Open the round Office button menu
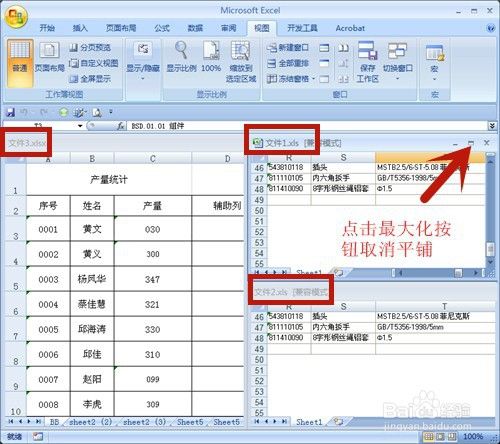Viewport: 500px width, 444px height. coord(16,17)
